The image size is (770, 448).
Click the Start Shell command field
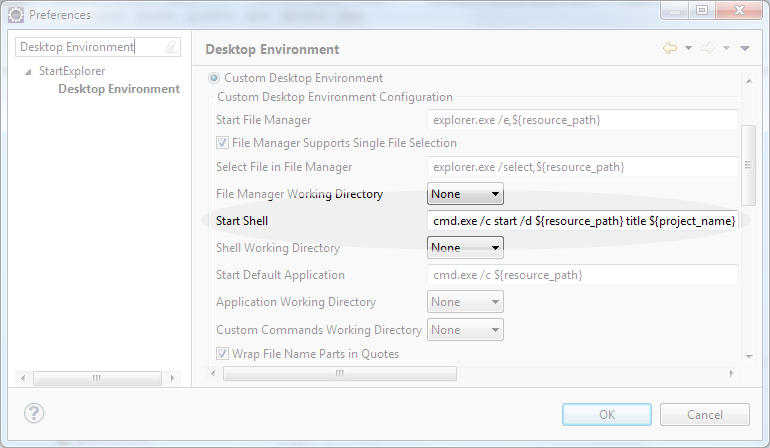pos(583,221)
